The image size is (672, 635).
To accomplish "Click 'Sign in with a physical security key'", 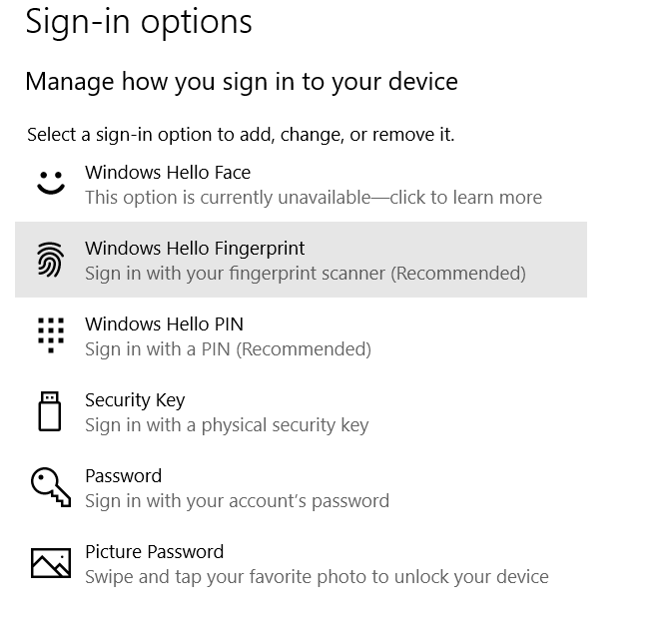I will tap(227, 425).
